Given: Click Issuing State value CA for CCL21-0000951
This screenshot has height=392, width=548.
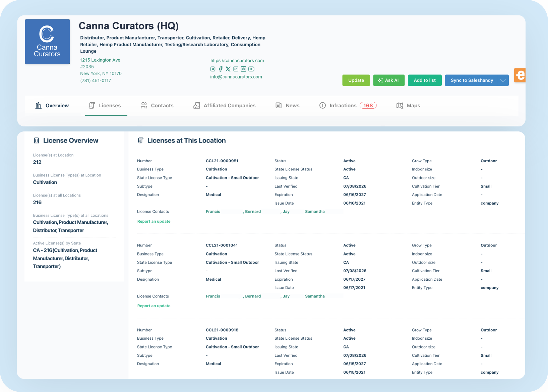Looking at the screenshot, I should 346,178.
